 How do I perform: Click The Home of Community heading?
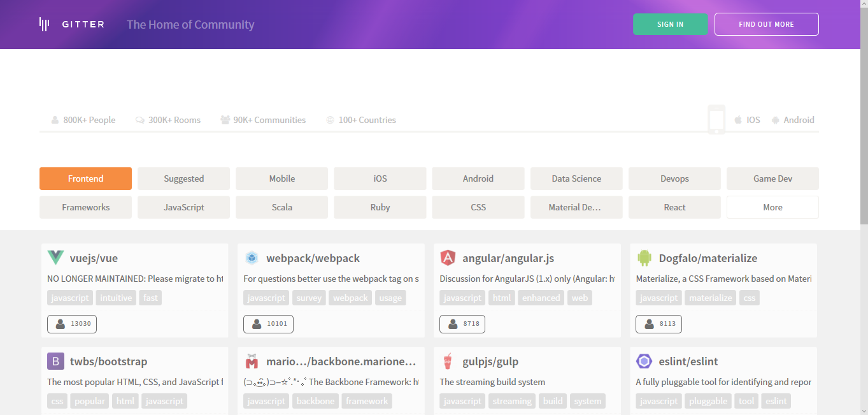[x=190, y=24]
